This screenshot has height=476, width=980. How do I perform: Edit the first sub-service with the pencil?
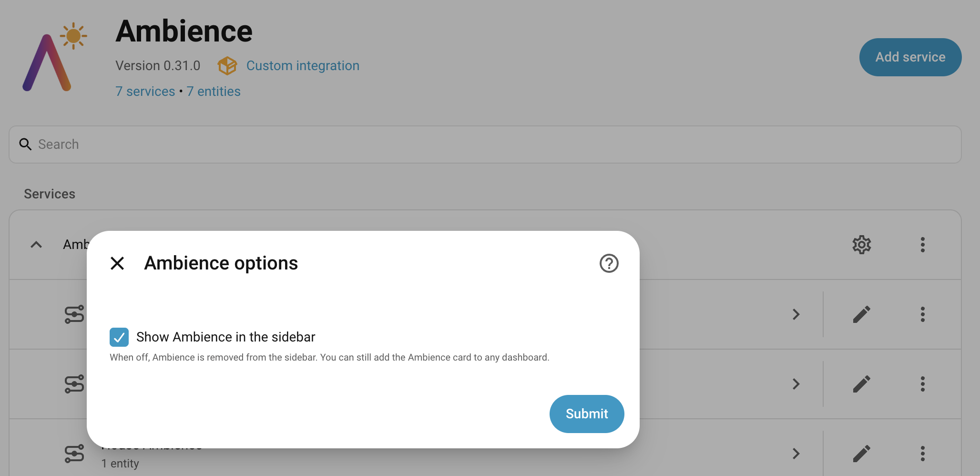[862, 314]
